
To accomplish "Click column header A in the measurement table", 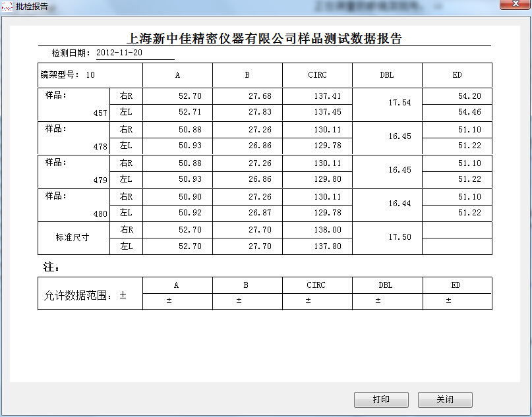I will coord(177,75).
